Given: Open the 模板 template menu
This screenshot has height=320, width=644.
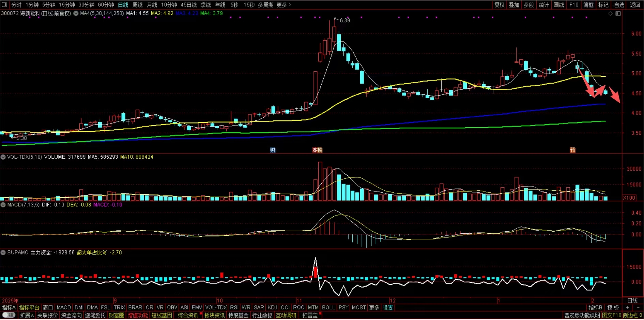Looking at the screenshot, I should click(x=613, y=308).
